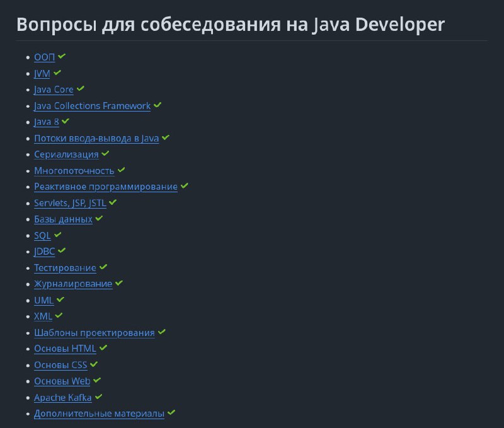The image size is (504, 428).
Task: Go to the Основы CSS section
Action: [60, 366]
